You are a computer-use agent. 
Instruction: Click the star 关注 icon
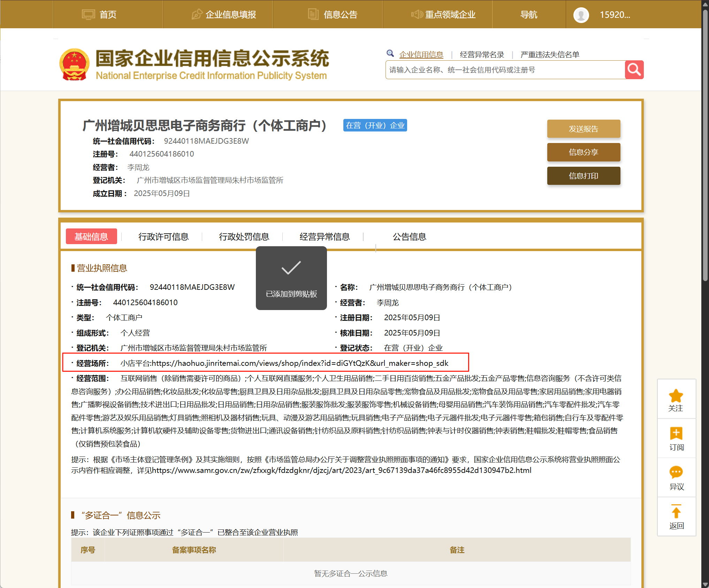676,396
